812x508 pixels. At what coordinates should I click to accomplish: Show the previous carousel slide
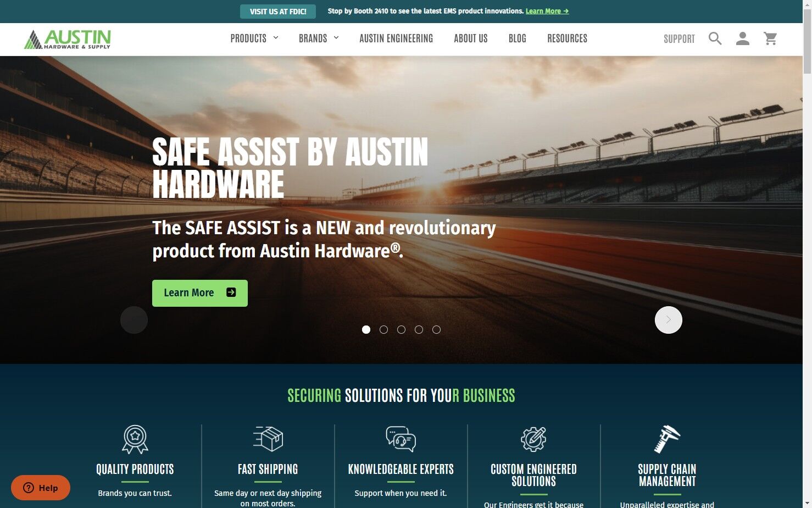click(x=134, y=320)
